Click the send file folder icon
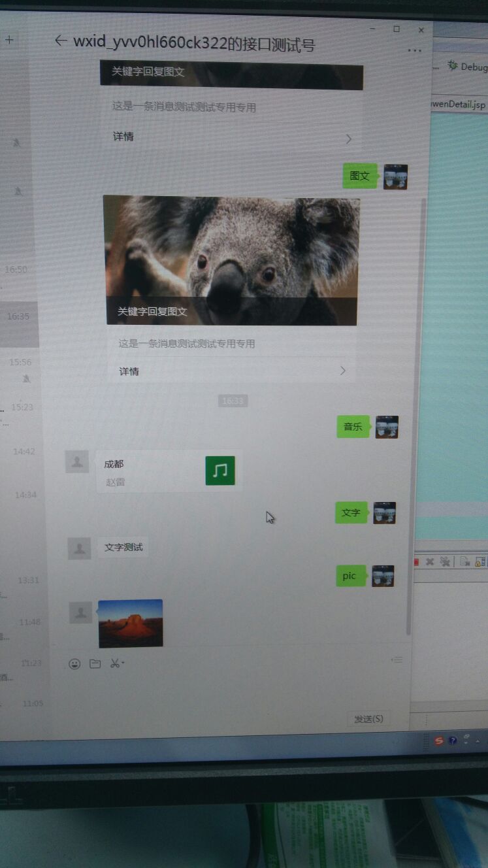This screenshot has height=868, width=488. [95, 664]
